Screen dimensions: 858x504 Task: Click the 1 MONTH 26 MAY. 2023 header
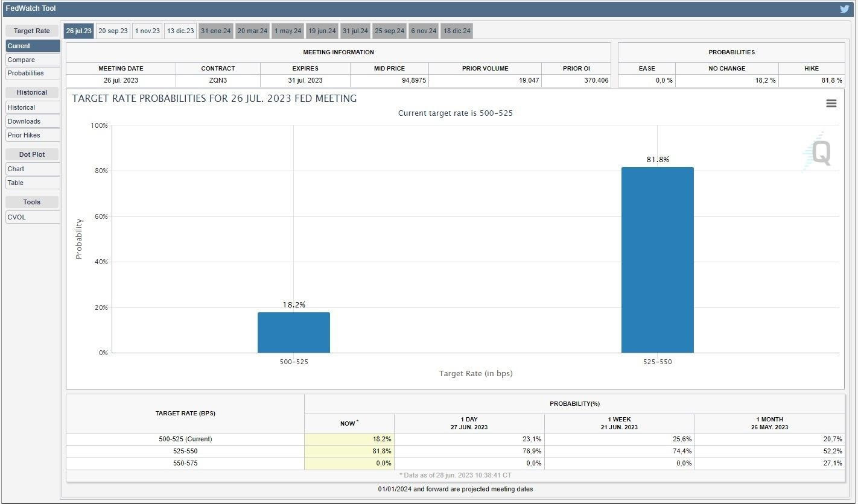[x=769, y=423]
